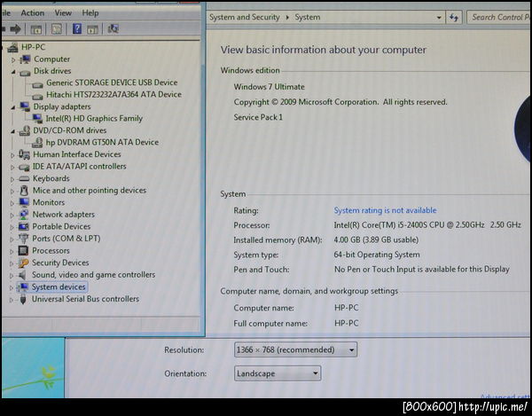This screenshot has height=416, width=532.
Task: Select the 'Security Devices' label
Action: click(x=60, y=263)
